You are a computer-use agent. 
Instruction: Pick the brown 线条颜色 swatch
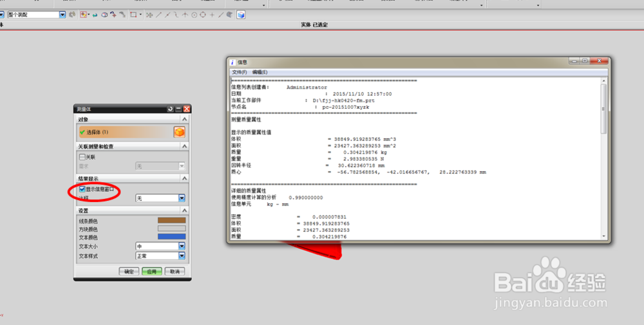172,220
